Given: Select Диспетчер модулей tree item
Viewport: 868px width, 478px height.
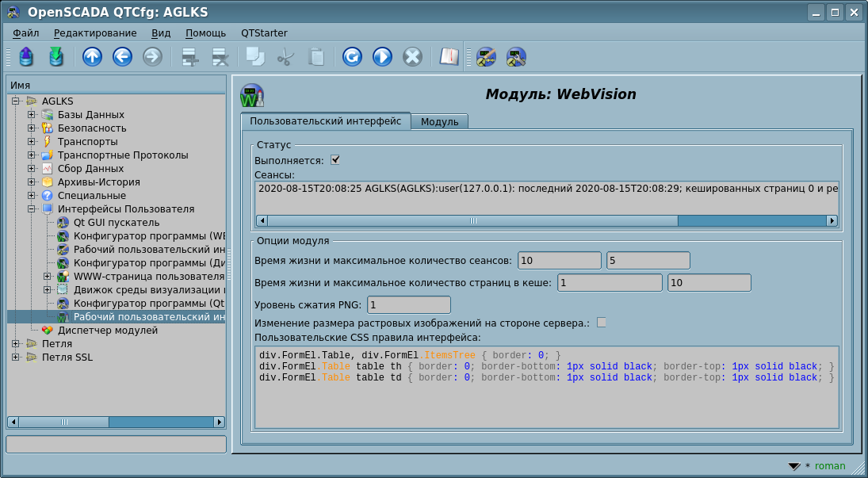Looking at the screenshot, I should point(107,330).
